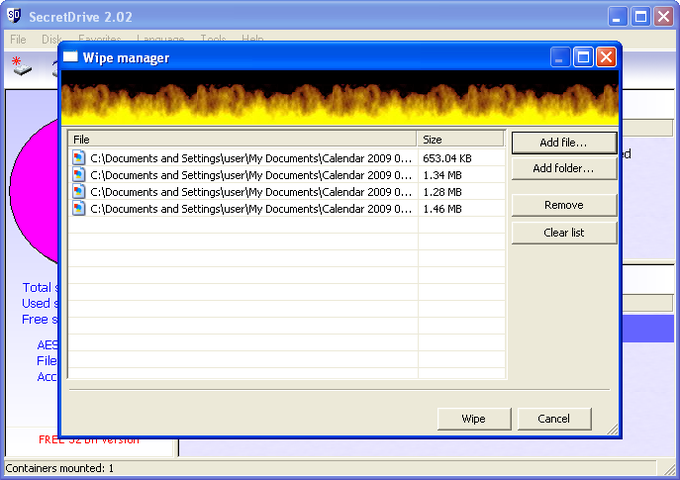This screenshot has height=480, width=680.
Task: Maximize the SecretDrive main window
Action: pos(640,17)
